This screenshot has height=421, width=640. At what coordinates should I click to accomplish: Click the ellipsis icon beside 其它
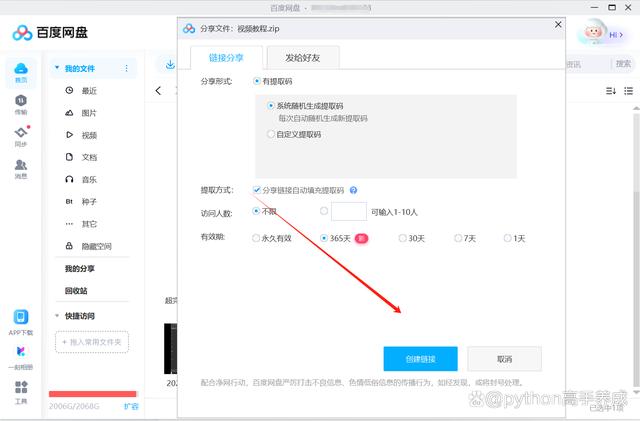[69, 223]
